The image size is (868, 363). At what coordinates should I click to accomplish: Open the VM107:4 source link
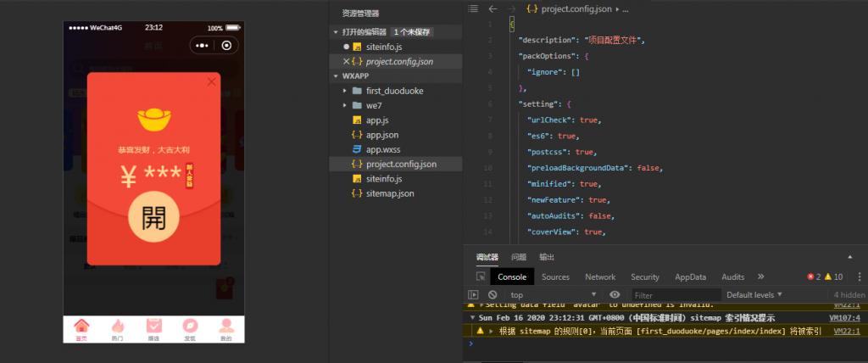(845, 318)
